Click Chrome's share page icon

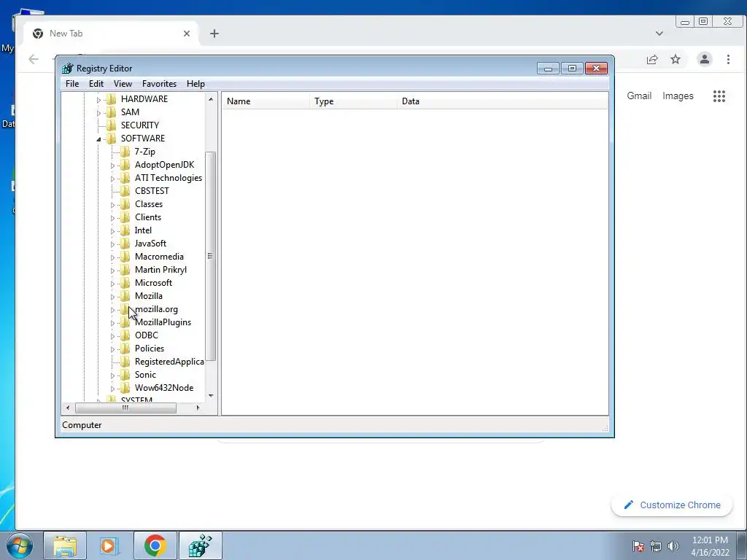(x=652, y=59)
